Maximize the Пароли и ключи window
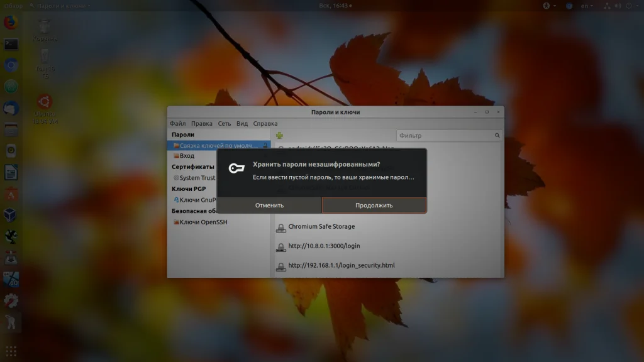The height and width of the screenshot is (362, 644). pos(487,112)
